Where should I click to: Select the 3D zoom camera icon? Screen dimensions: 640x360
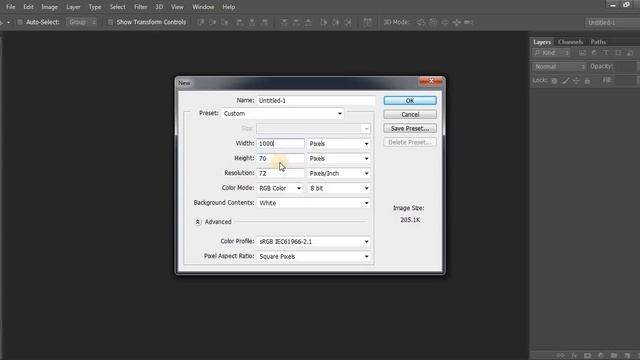point(469,22)
